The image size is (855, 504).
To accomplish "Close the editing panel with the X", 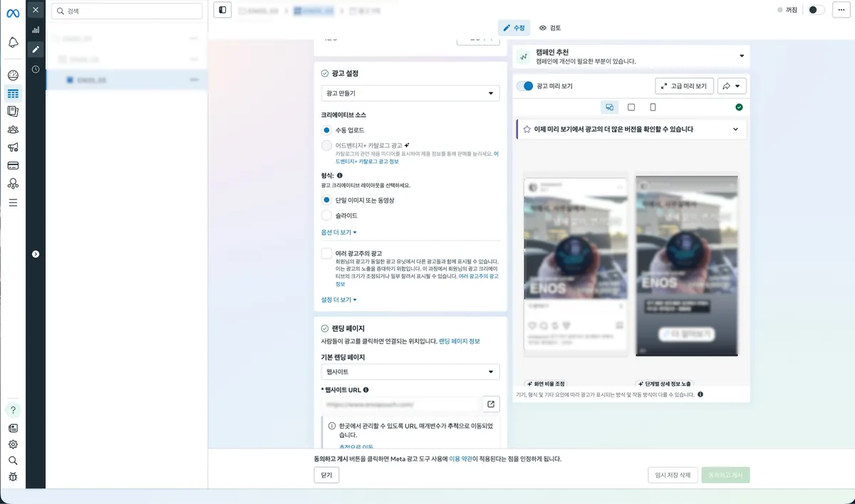I will tap(36, 10).
